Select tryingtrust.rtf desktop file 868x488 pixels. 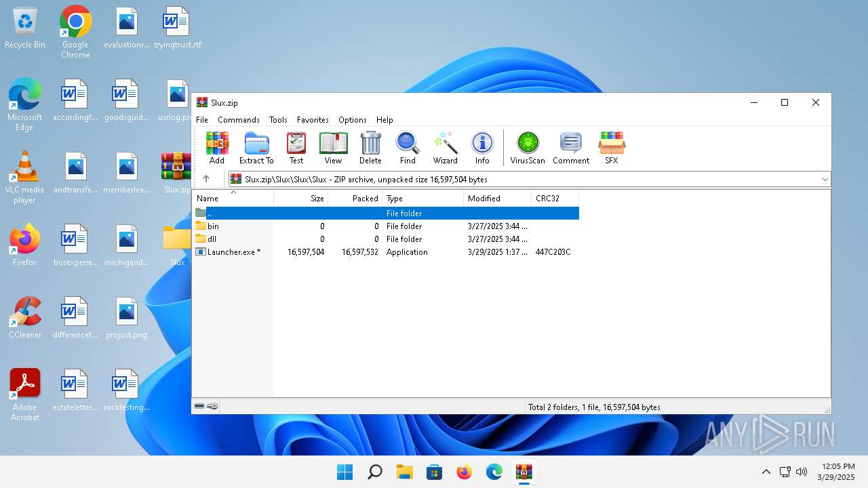(x=177, y=28)
